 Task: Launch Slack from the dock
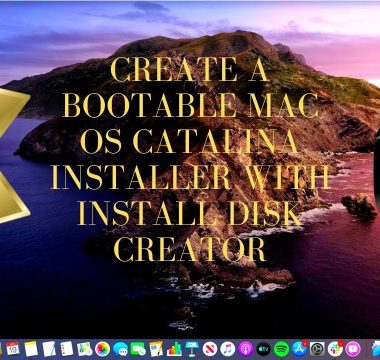click(x=335, y=349)
